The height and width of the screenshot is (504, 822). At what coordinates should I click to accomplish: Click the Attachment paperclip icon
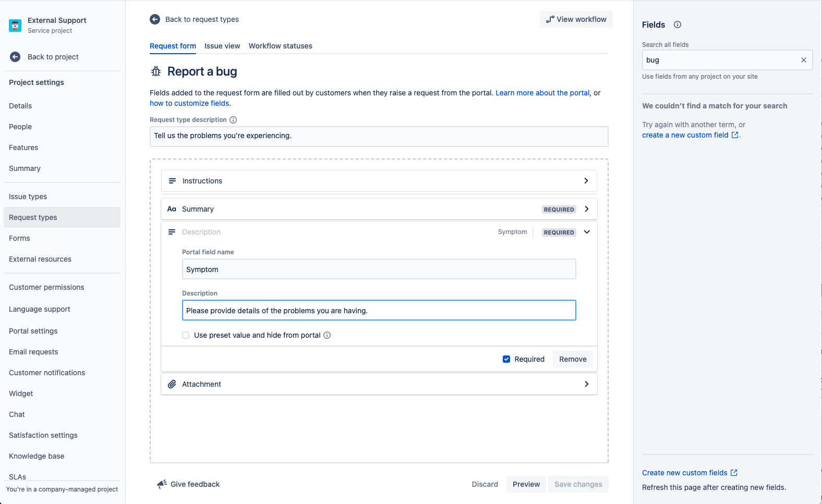click(172, 384)
